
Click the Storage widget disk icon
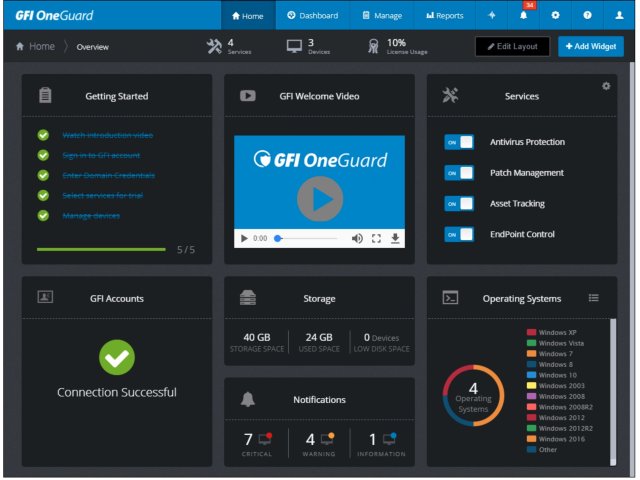tap(248, 298)
